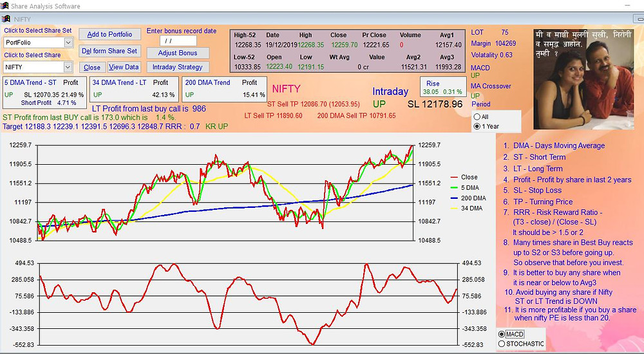Click the ST Sell TP 12086.70 text
Screen dimensions: 644x354
[x=314, y=104]
